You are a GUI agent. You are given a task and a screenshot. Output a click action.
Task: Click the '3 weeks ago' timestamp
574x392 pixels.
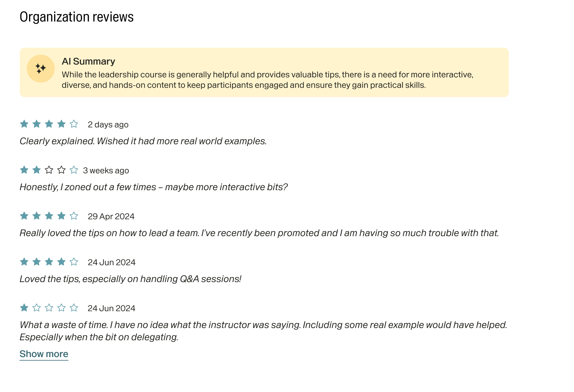pos(106,170)
